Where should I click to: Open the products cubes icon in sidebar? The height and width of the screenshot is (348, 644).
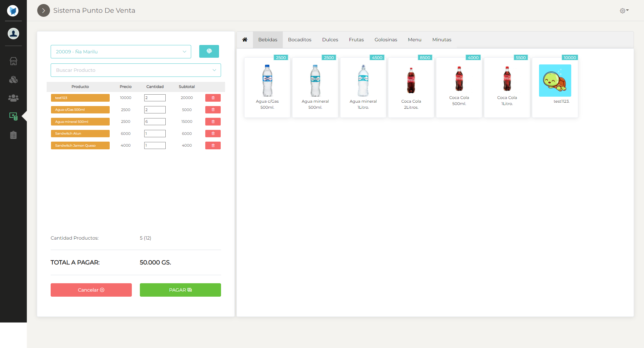pyautogui.click(x=13, y=80)
